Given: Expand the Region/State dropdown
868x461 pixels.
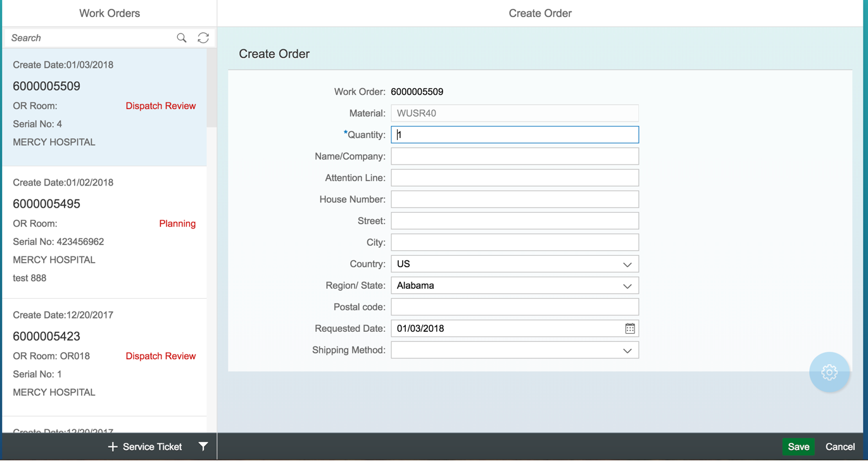Looking at the screenshot, I should [x=627, y=286].
